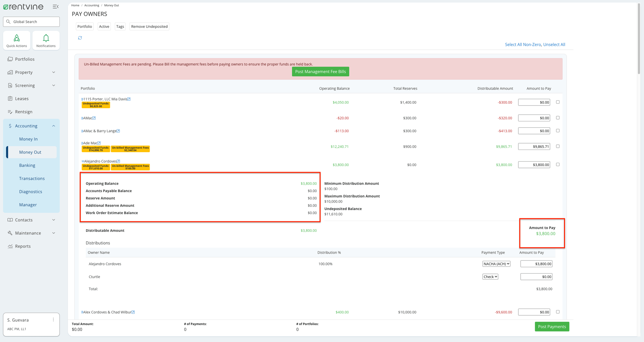Click the Select All Non-Zero link
Viewport: 644px width, 342px height.
click(x=523, y=45)
